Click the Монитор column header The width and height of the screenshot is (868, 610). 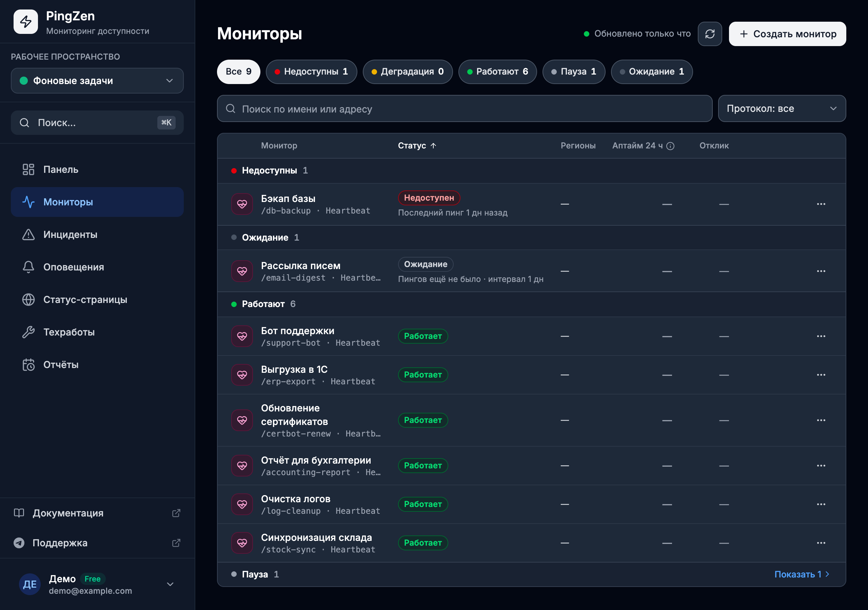coord(279,145)
